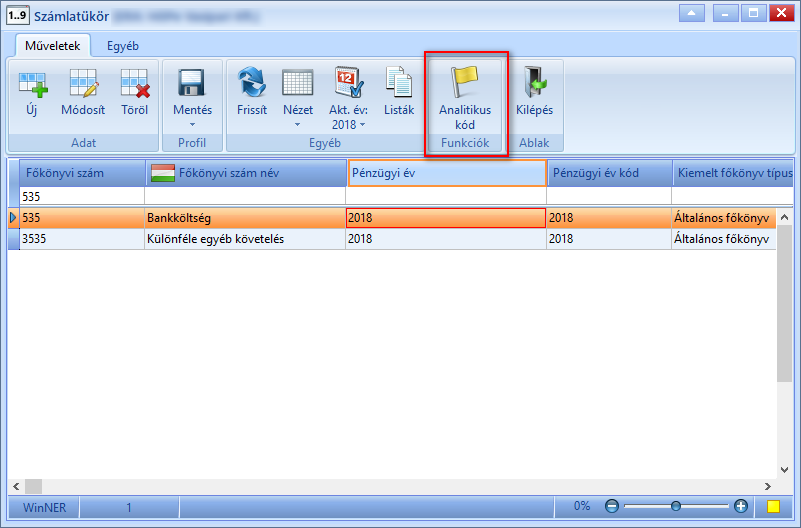The width and height of the screenshot is (801, 528).
Task: Click the zoom in plus button
Action: click(x=741, y=506)
